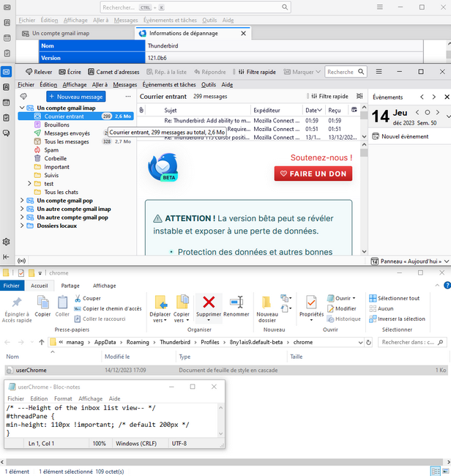Toggle Filtre rapide in the message list header
This screenshot has height=476, width=451.
329,96
